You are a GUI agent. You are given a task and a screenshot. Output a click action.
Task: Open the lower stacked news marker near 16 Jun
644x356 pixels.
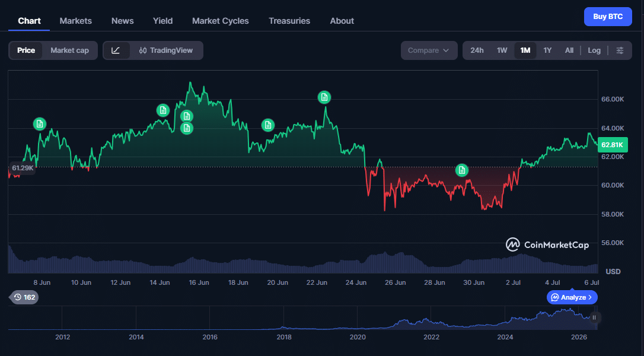point(187,128)
